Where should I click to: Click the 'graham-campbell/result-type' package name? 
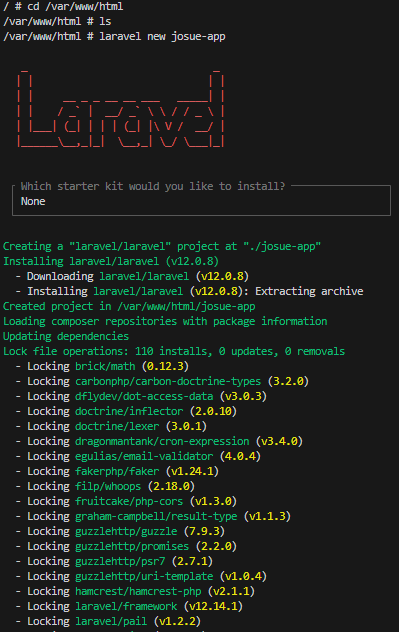(156, 516)
